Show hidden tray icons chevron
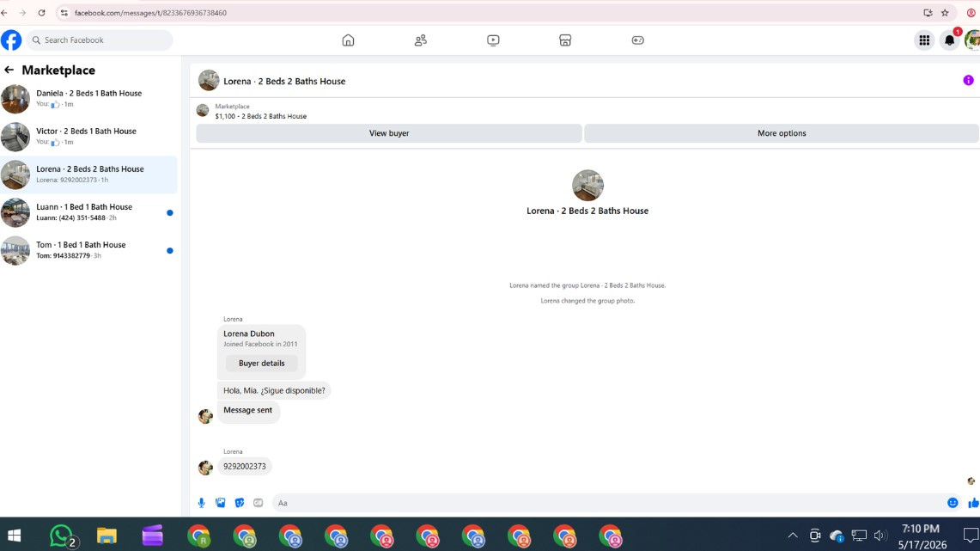This screenshot has height=551, width=980. click(x=793, y=536)
